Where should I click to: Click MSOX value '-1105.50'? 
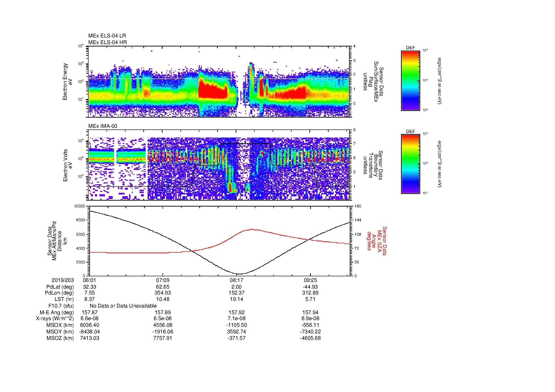coord(236,325)
